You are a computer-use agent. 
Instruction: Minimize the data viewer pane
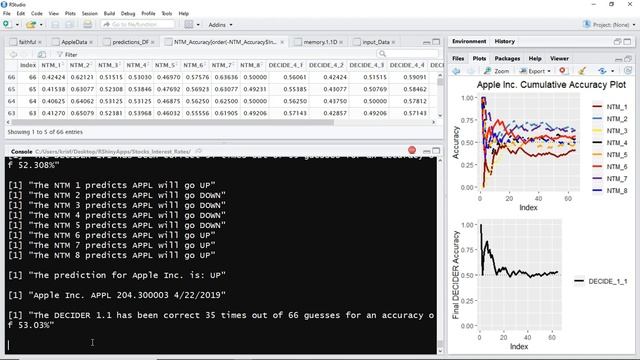click(427, 42)
